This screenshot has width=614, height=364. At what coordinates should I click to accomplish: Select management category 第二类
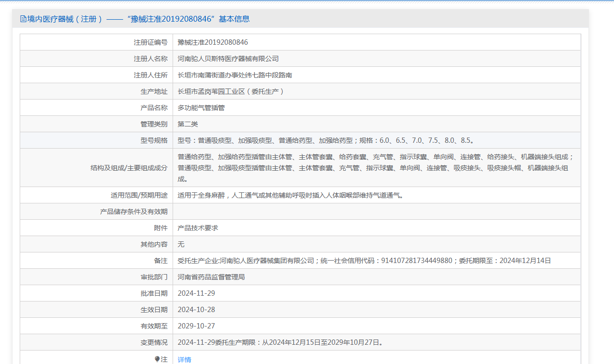coord(188,124)
